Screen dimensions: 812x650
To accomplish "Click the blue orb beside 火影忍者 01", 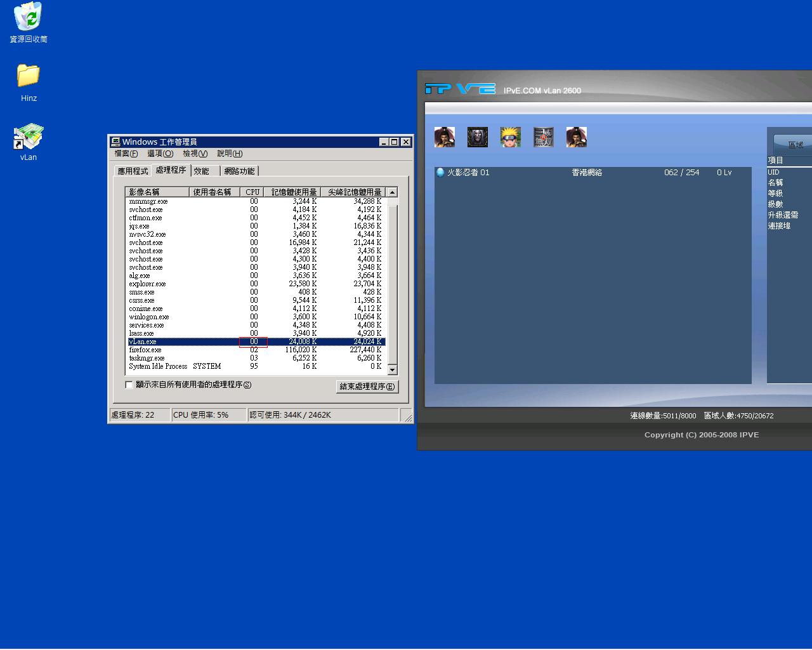I will click(x=440, y=173).
